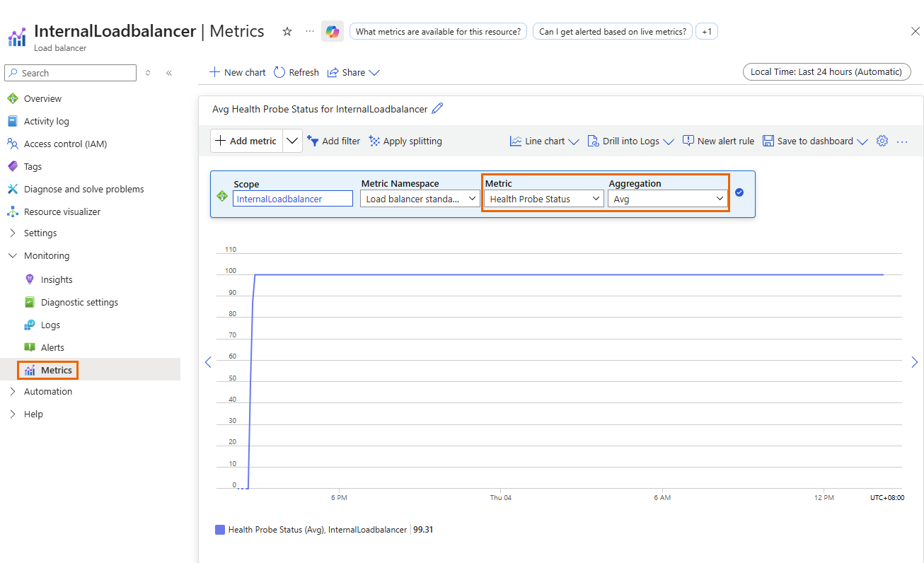Screen dimensions: 924x563
Task: Click the Local Time range button
Action: [x=826, y=72]
